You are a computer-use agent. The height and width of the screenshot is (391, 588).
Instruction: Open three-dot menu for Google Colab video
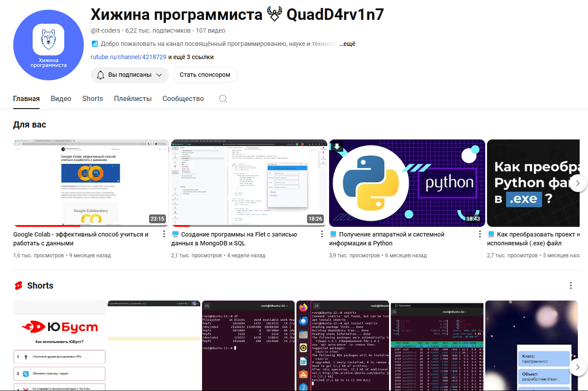(x=164, y=234)
